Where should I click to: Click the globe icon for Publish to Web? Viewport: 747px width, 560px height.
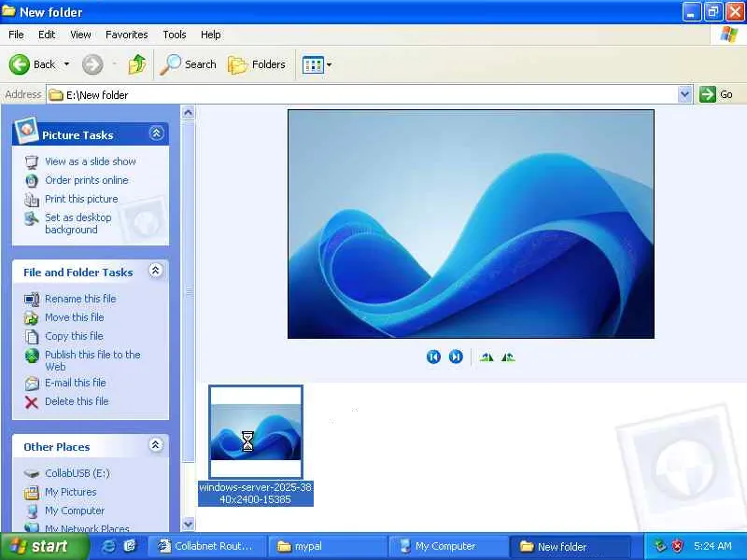point(32,356)
